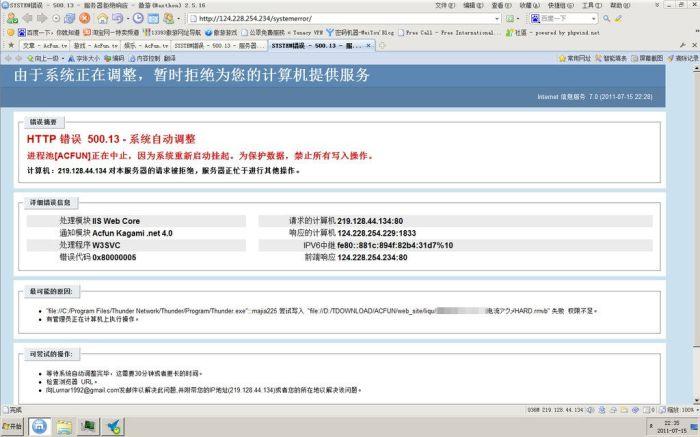Go to the Home page icon

point(103,18)
